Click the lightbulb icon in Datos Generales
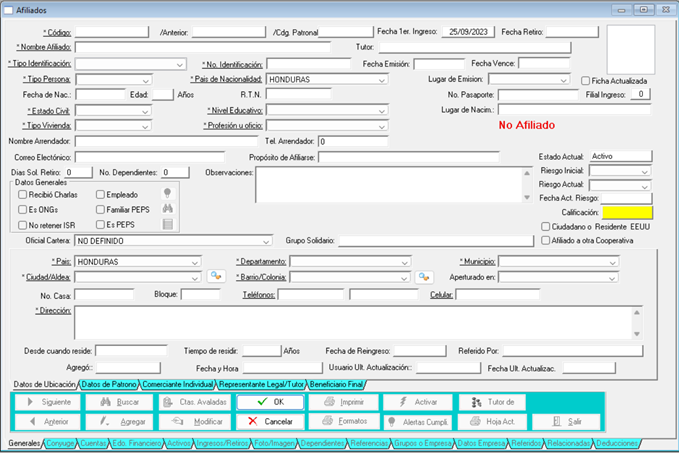 tap(168, 193)
